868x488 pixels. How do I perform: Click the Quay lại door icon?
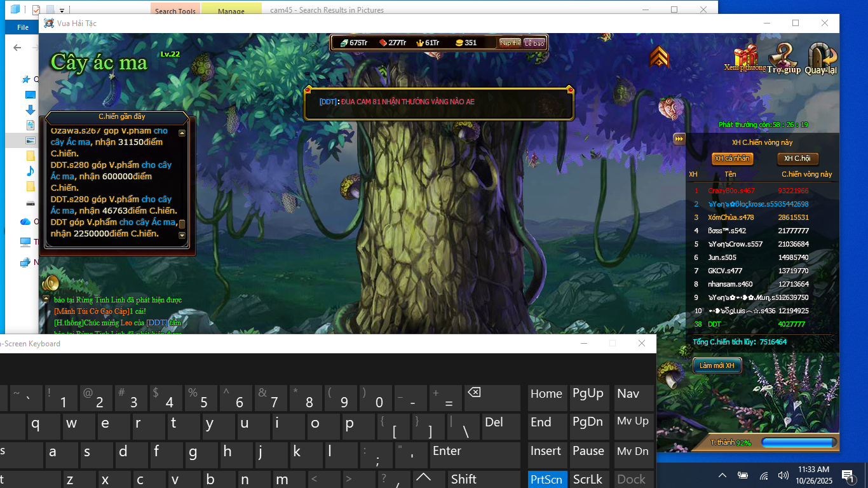click(x=822, y=58)
